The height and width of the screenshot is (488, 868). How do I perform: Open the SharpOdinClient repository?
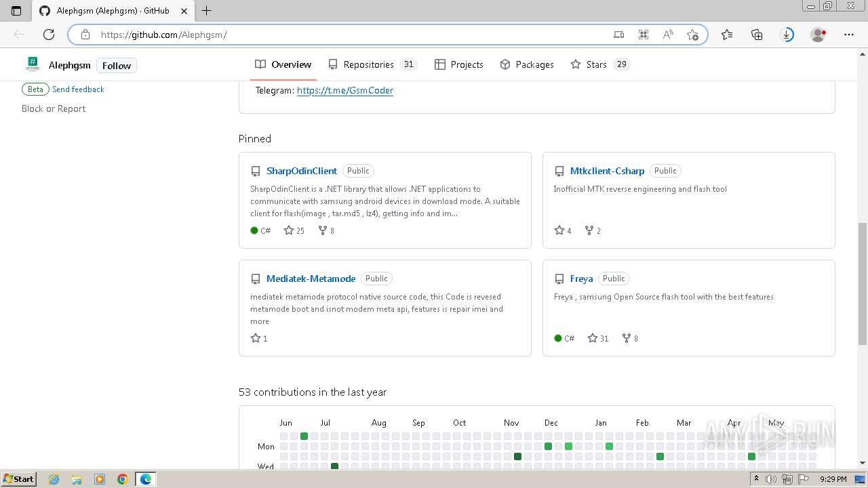pos(302,171)
